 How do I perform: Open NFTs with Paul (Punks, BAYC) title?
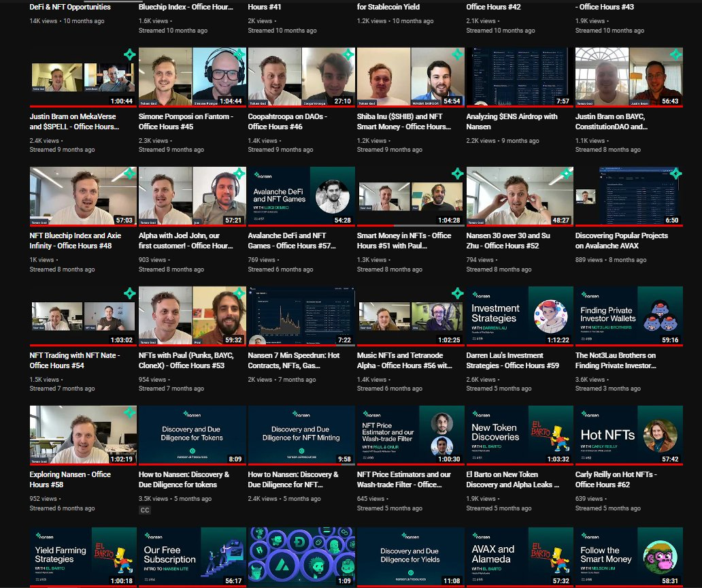coord(186,360)
